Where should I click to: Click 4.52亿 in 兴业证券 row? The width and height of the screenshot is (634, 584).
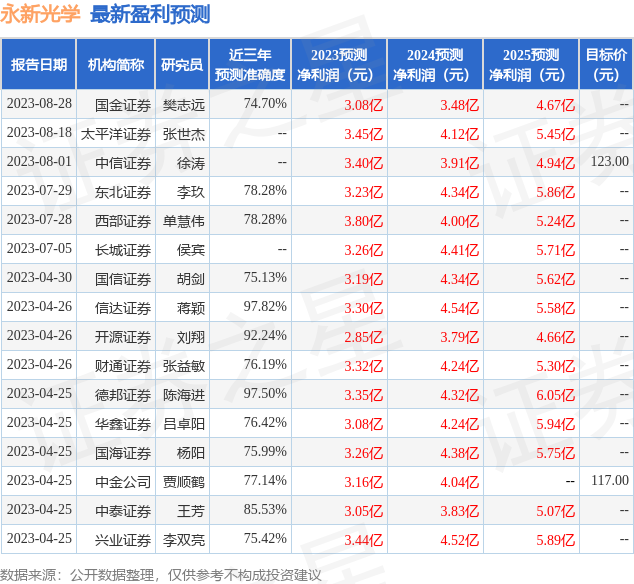click(460, 540)
